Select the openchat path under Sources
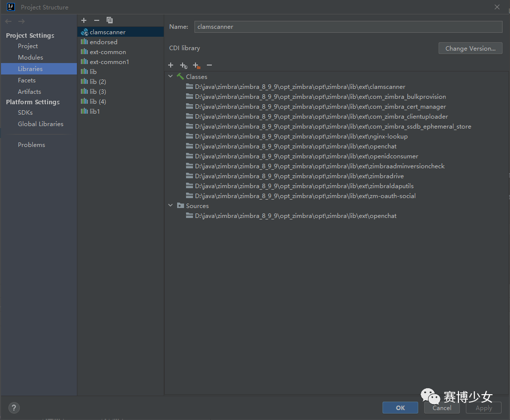Image resolution: width=510 pixels, height=420 pixels. point(296,215)
